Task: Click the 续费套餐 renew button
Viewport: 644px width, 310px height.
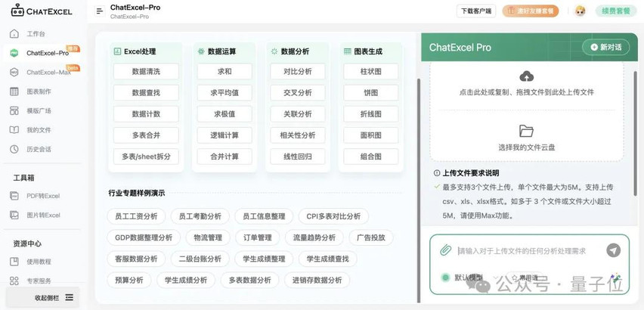Action: click(x=616, y=11)
